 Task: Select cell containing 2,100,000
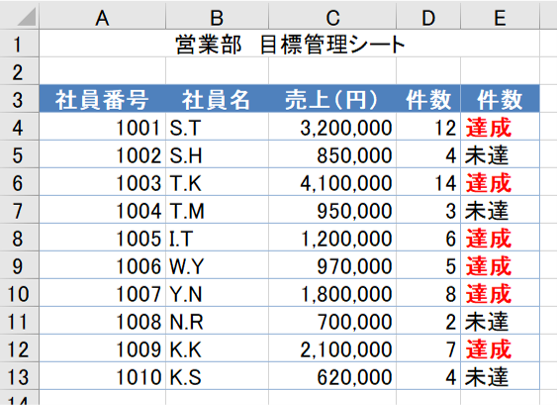(332, 349)
